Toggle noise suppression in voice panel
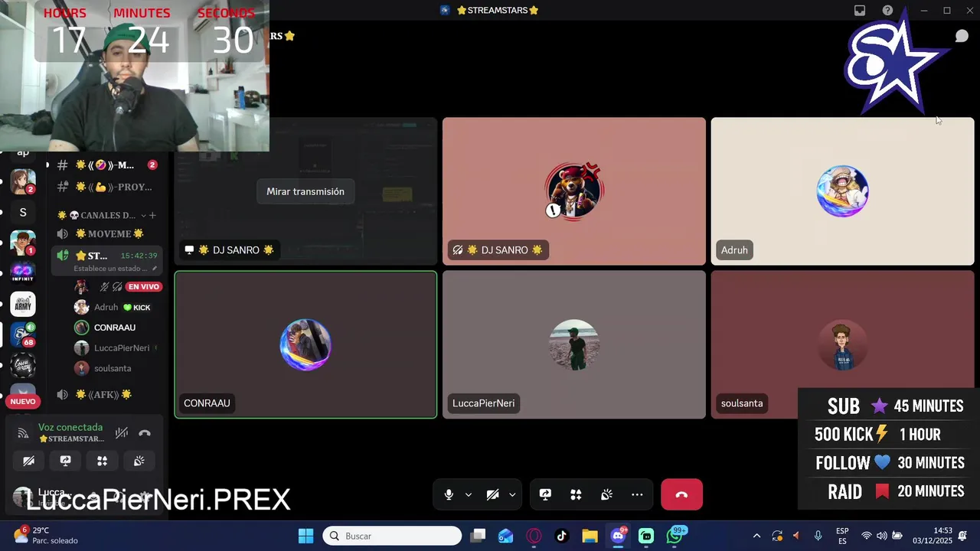This screenshot has height=551, width=980. pos(121,433)
